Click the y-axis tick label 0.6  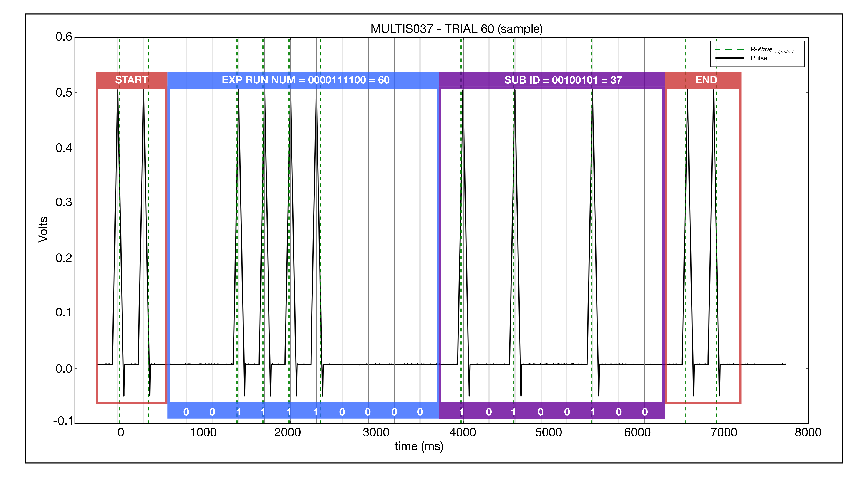(64, 37)
